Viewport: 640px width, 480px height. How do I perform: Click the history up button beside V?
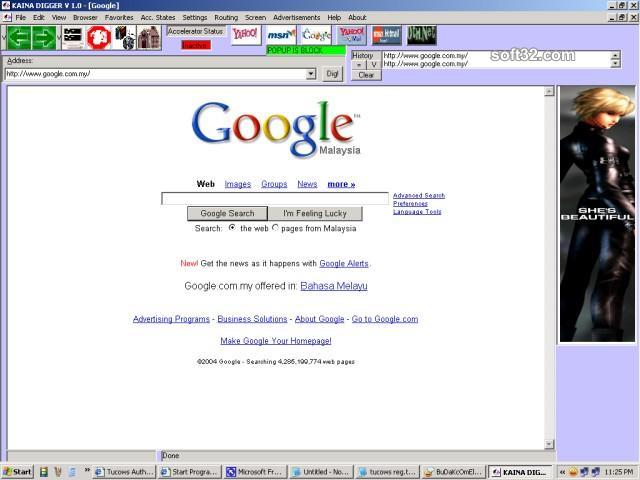pos(359,64)
